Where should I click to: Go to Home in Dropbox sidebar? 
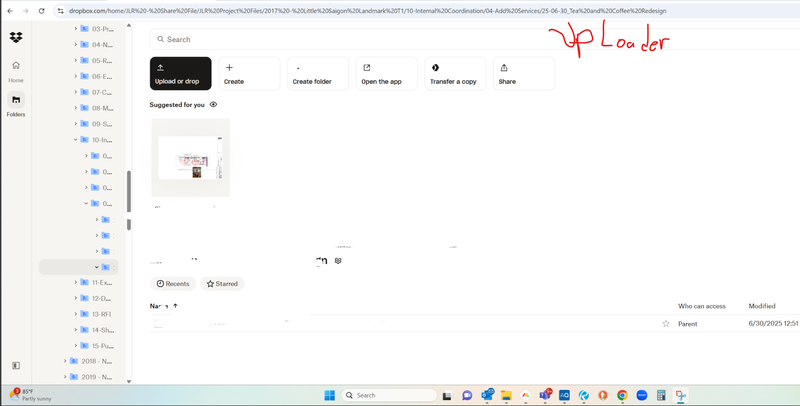click(x=16, y=70)
